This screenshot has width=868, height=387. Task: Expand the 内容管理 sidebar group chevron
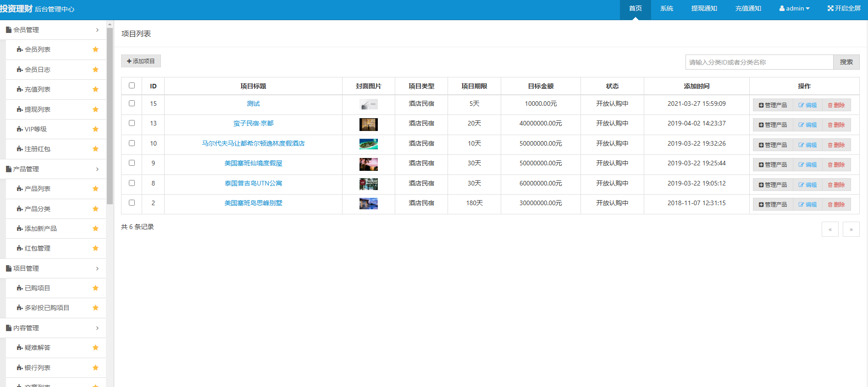97,328
